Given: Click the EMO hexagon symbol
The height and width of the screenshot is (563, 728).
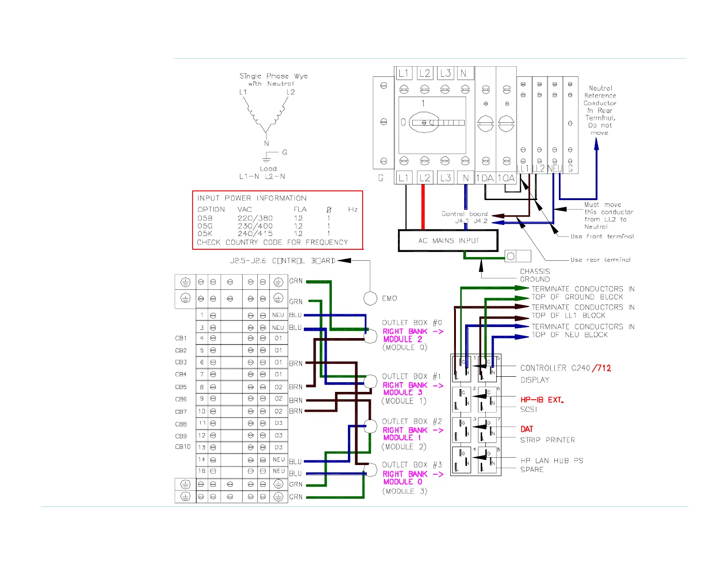Looking at the screenshot, I should [x=370, y=299].
